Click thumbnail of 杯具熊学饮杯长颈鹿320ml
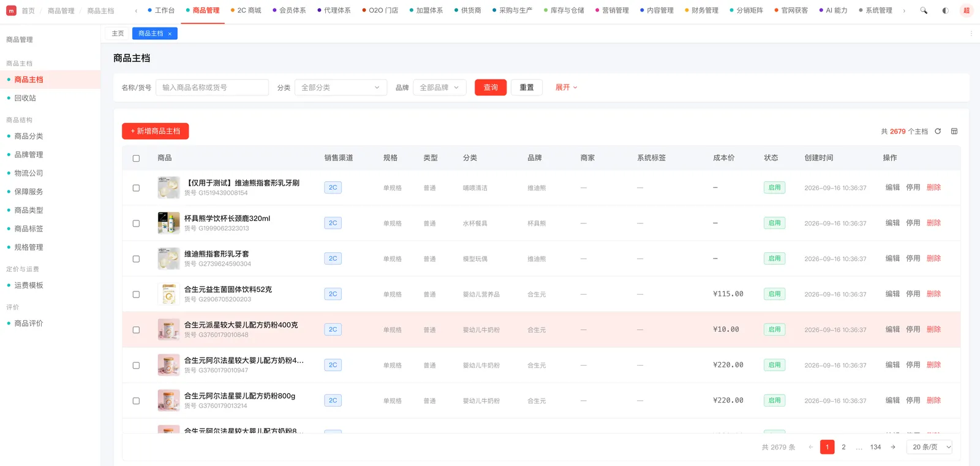Viewport: 980px width, 466px height. pyautogui.click(x=168, y=223)
